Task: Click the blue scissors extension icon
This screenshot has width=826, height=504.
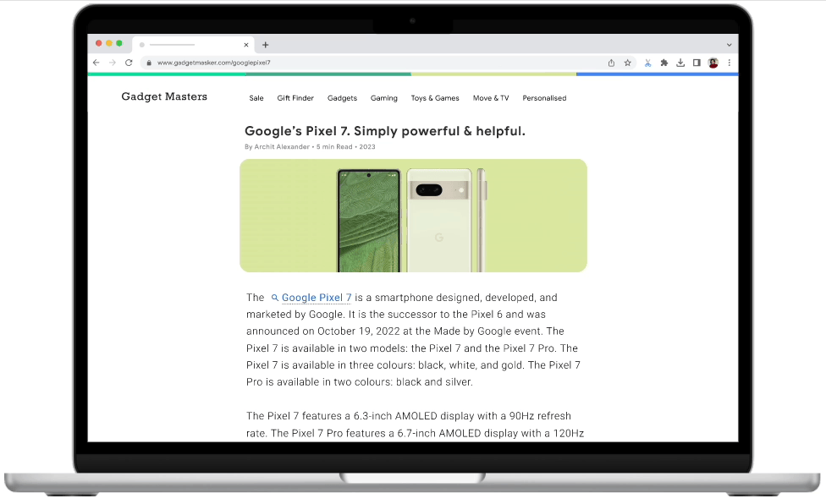Action: pos(648,63)
